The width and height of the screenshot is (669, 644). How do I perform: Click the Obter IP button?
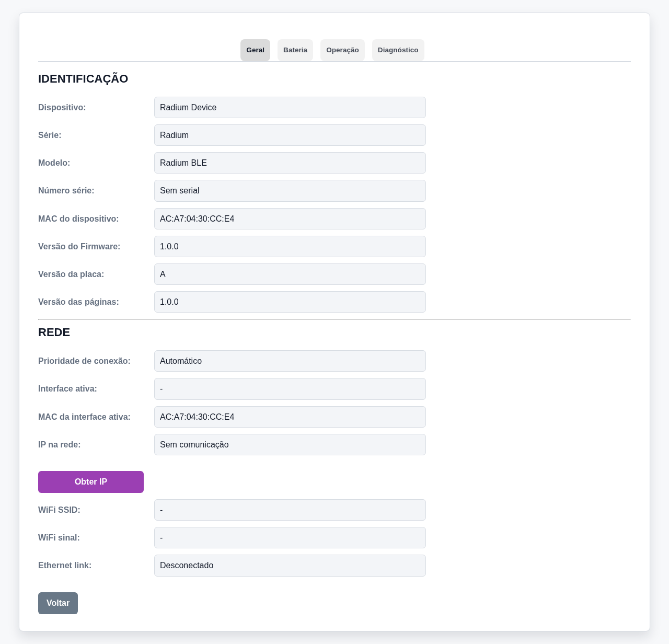(91, 482)
